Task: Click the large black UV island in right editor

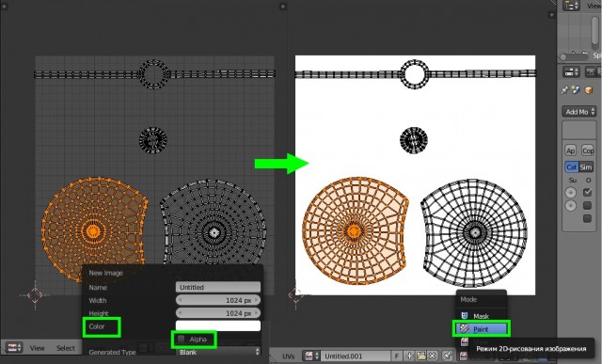Action: tap(474, 232)
